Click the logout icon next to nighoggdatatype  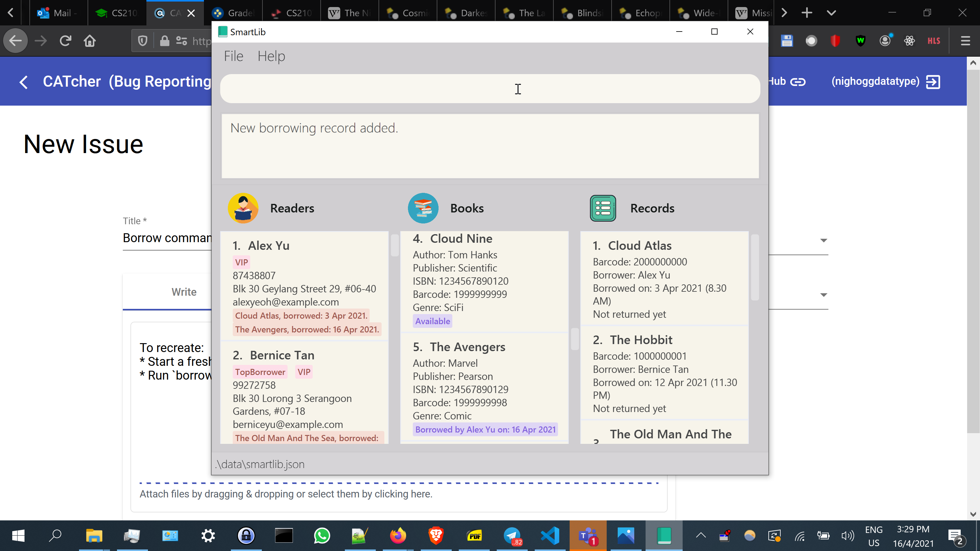click(933, 82)
